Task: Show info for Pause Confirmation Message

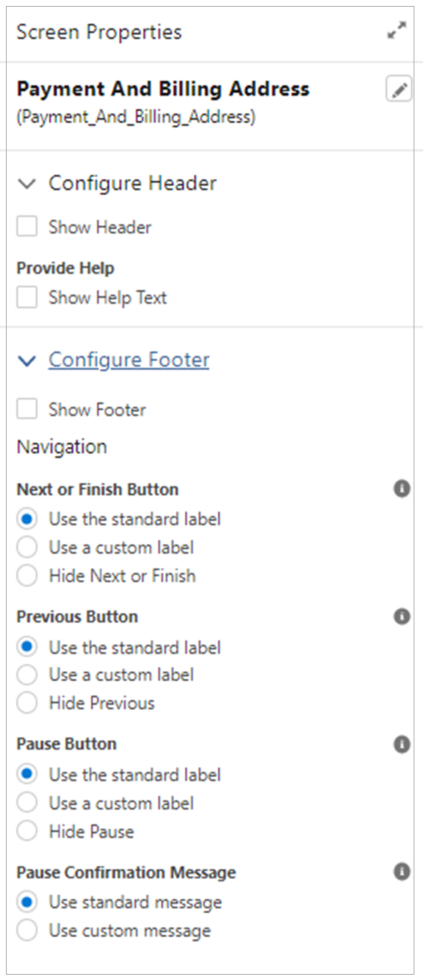Action: click(401, 872)
